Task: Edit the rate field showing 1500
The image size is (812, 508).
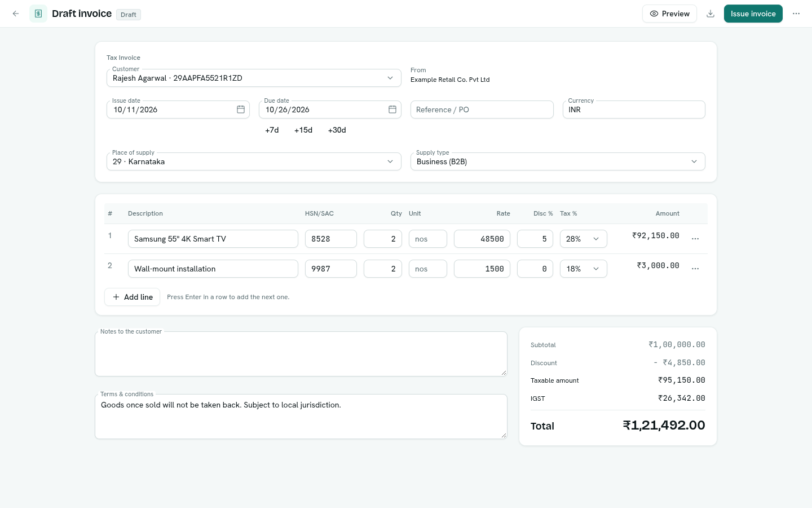Action: 482,269
